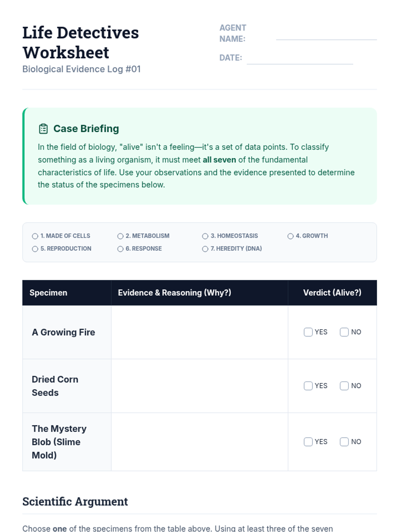Mark the Growth characteristic circle
Image resolution: width=399 pixels, height=532 pixels.
[290, 236]
